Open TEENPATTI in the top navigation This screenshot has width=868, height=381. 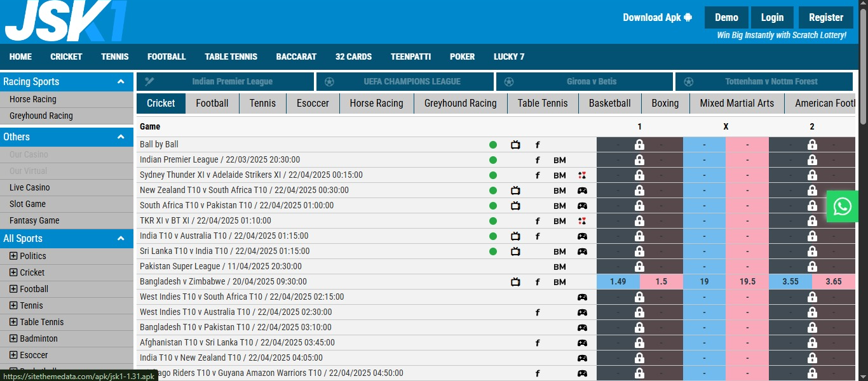[x=410, y=57]
